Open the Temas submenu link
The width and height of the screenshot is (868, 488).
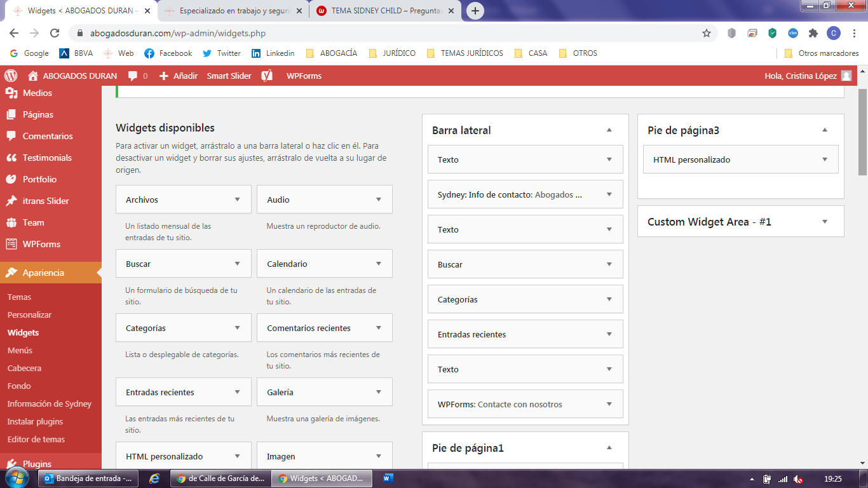click(19, 297)
